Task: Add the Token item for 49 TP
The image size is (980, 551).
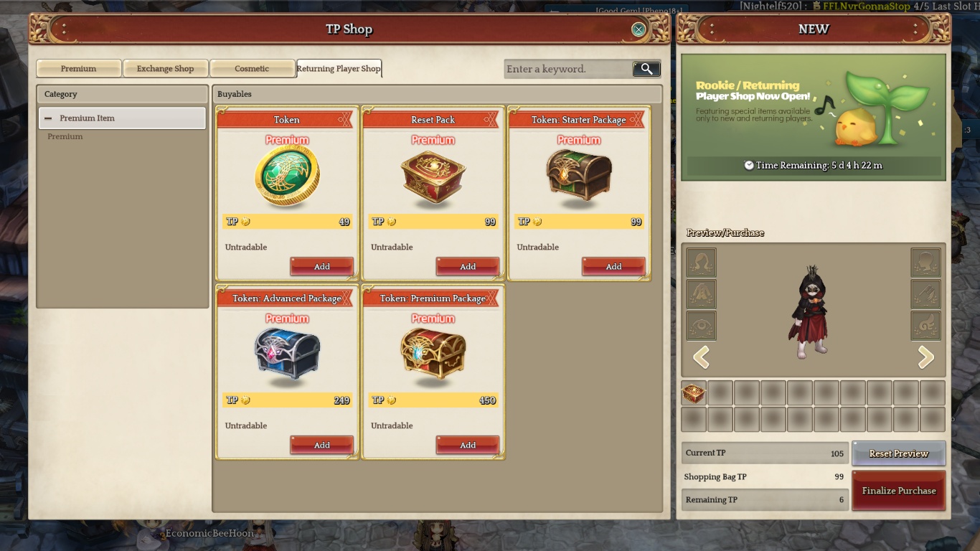Action: pos(321,266)
